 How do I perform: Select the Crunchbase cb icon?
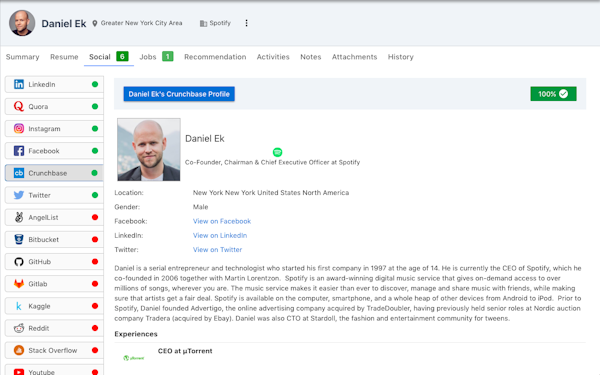click(x=19, y=173)
